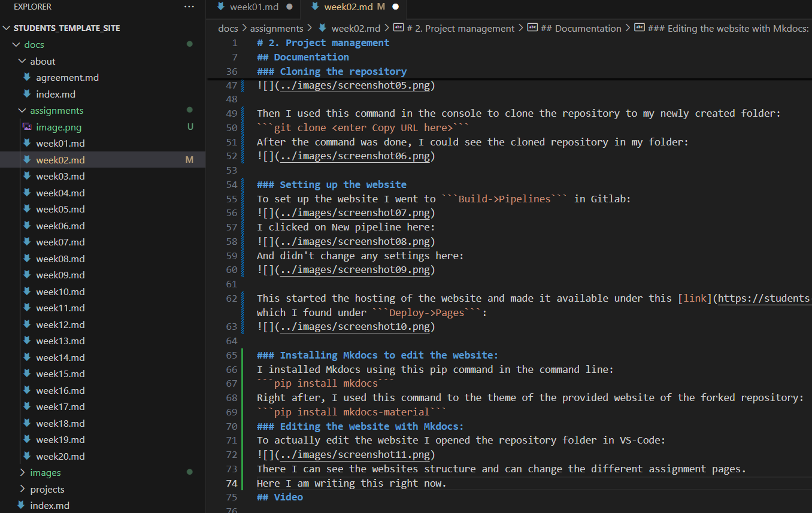This screenshot has height=513, width=812.
Task: Follow the ../images/screenshot11.png link
Action: 355,454
